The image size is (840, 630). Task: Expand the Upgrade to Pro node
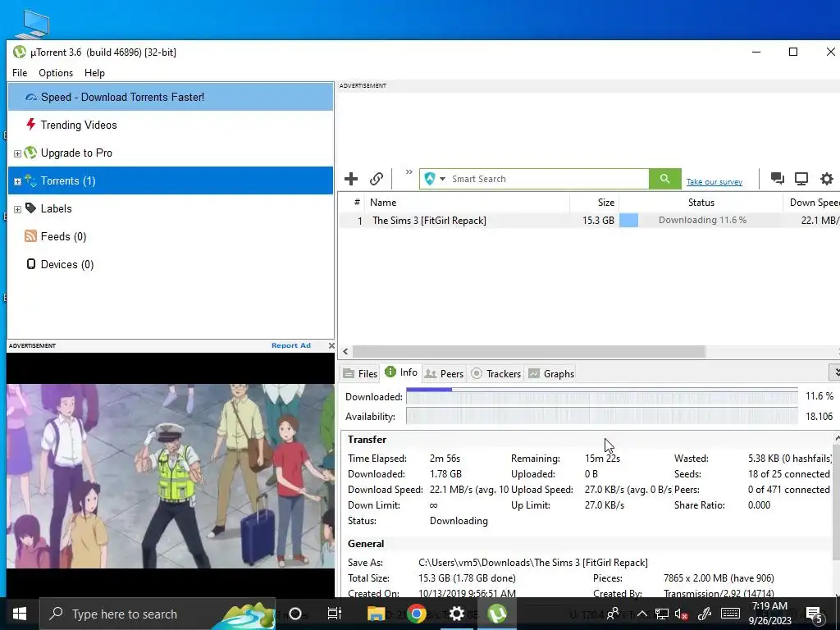point(17,153)
